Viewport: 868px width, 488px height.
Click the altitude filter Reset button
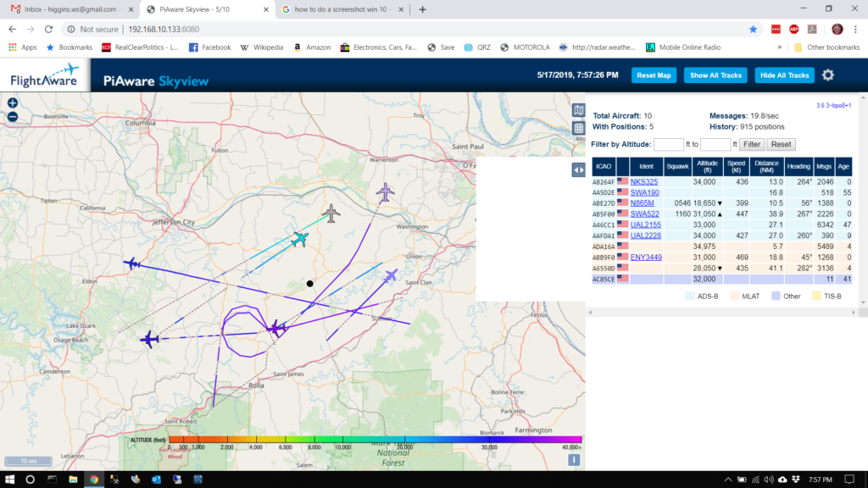tap(781, 144)
